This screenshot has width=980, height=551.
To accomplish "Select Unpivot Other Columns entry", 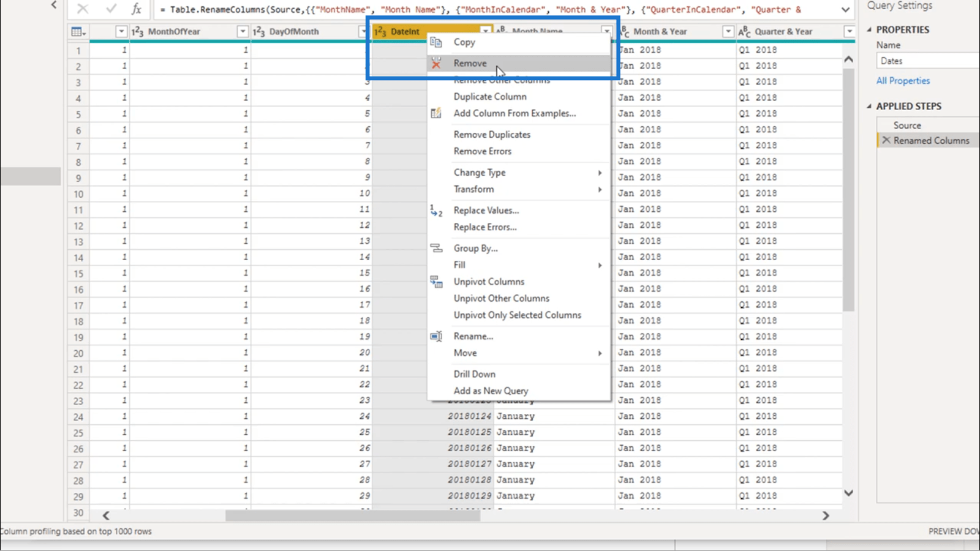I will [501, 298].
